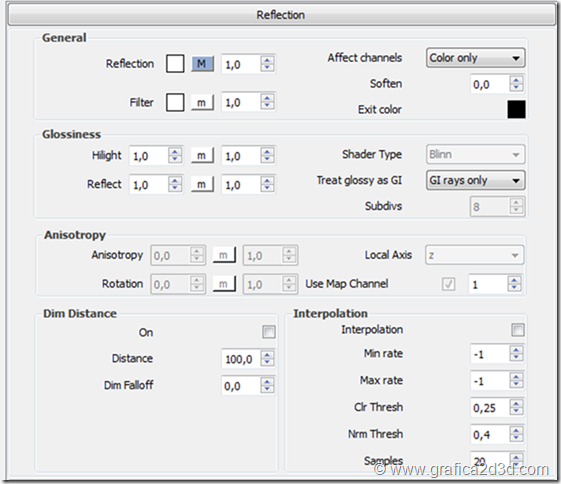This screenshot has width=561, height=484.
Task: Click the Hilight glossiness 'm' map button
Action: click(x=203, y=156)
